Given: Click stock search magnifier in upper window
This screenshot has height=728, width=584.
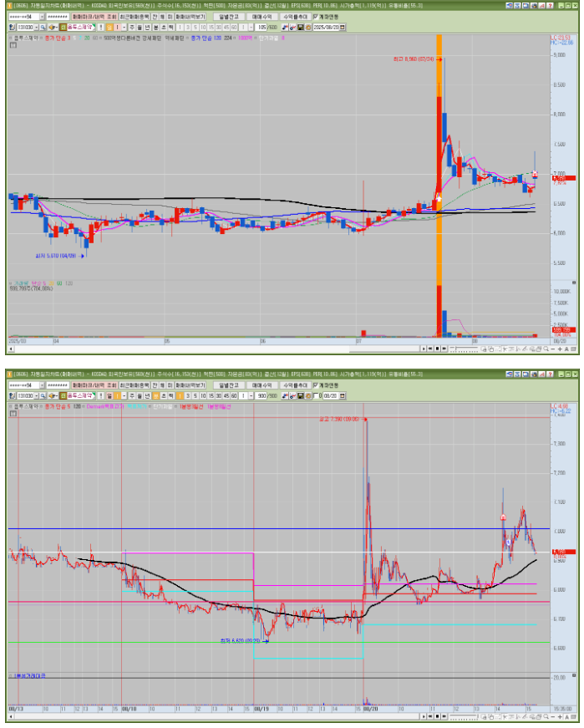Looking at the screenshot, I should 43,27.
